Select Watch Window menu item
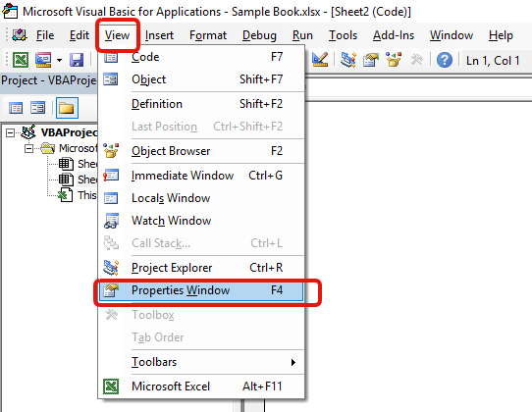 (201, 221)
